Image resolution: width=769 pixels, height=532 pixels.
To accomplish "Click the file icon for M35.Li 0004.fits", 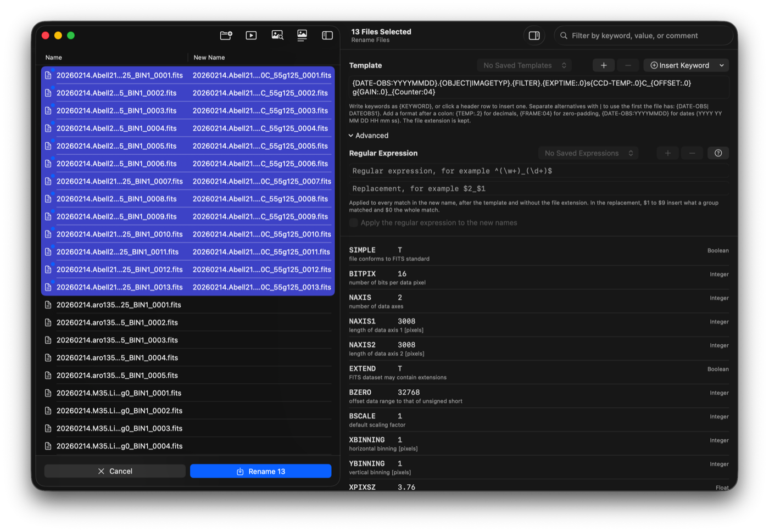I will tap(48, 446).
